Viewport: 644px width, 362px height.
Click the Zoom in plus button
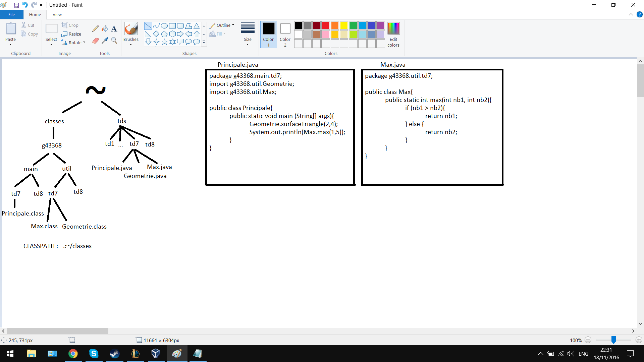[639, 340]
